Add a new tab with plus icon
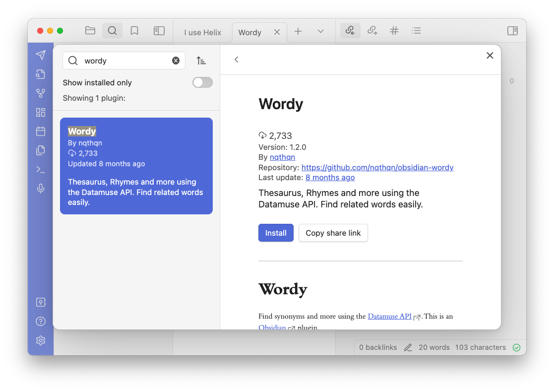This screenshot has height=392, width=554. click(298, 31)
